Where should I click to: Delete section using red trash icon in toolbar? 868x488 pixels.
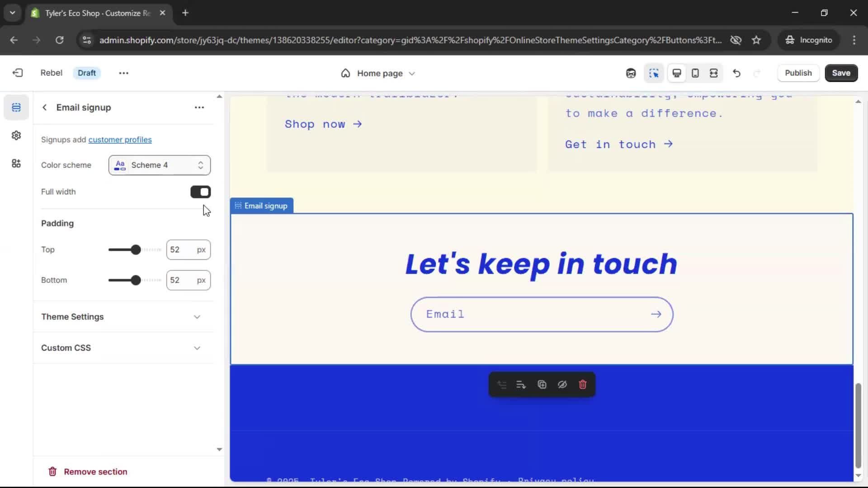583,385
